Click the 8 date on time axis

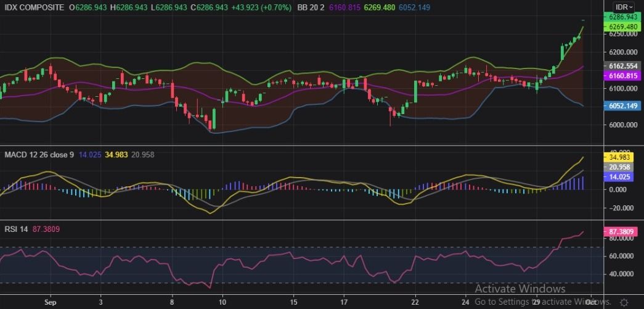[x=172, y=302]
